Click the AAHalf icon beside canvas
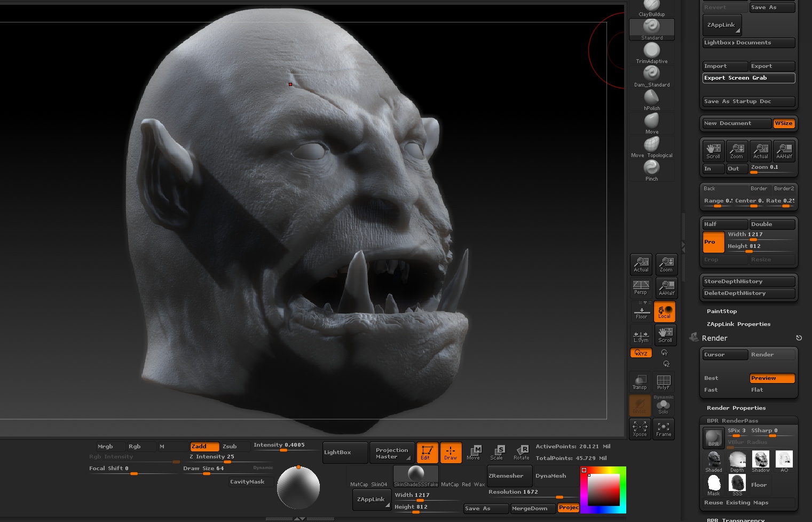Screen dimensions: 812x522 (x=666, y=287)
